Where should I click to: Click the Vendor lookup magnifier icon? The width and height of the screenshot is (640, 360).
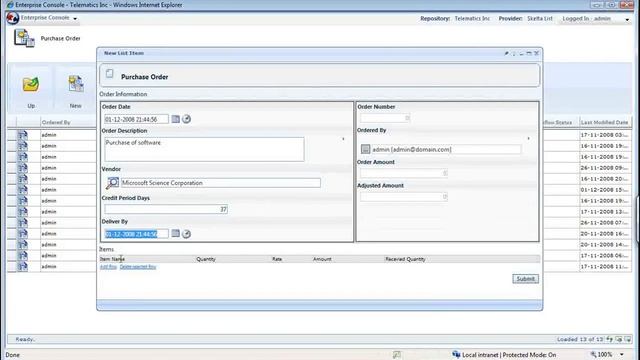[x=112, y=183]
